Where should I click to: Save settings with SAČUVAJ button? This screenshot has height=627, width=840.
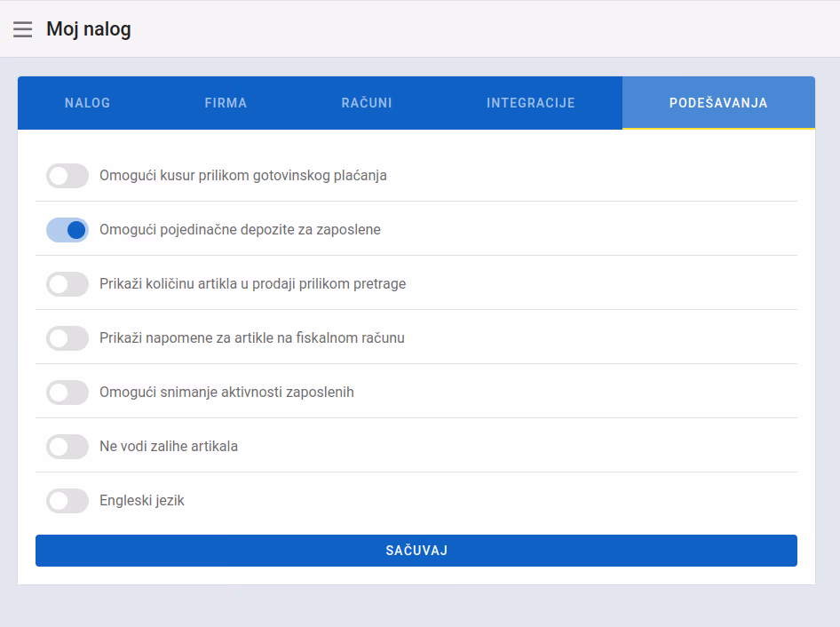pyautogui.click(x=416, y=551)
